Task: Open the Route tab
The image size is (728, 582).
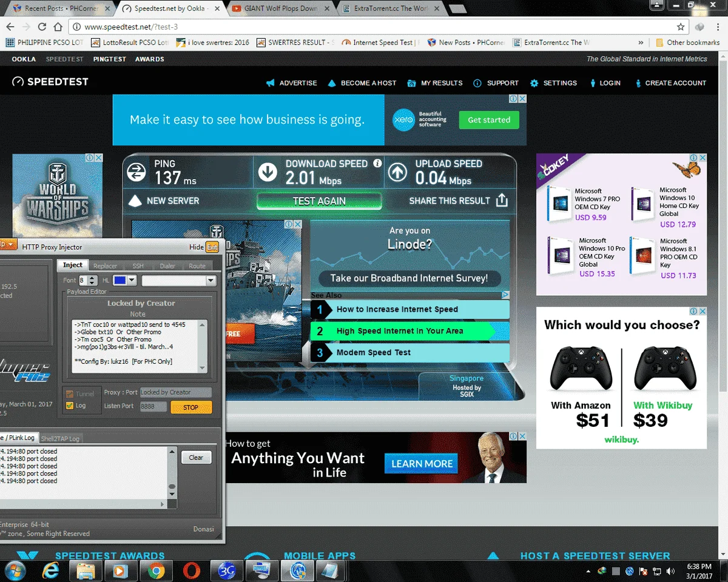Action: 197,266
